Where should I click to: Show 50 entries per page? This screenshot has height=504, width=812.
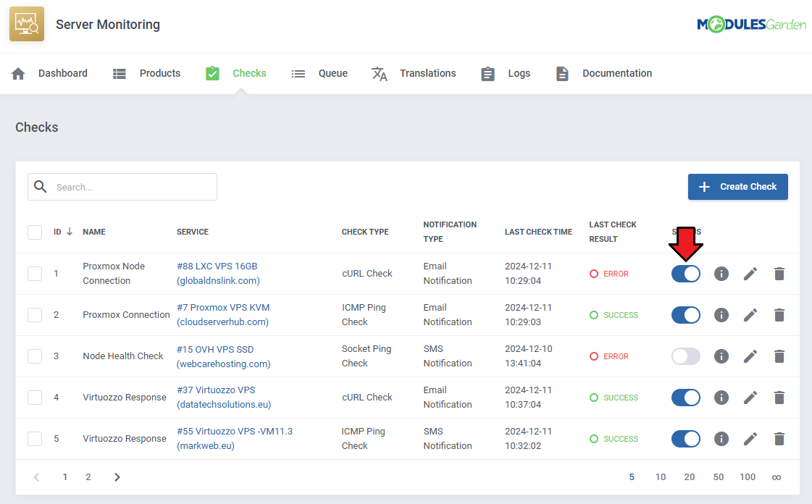click(719, 477)
